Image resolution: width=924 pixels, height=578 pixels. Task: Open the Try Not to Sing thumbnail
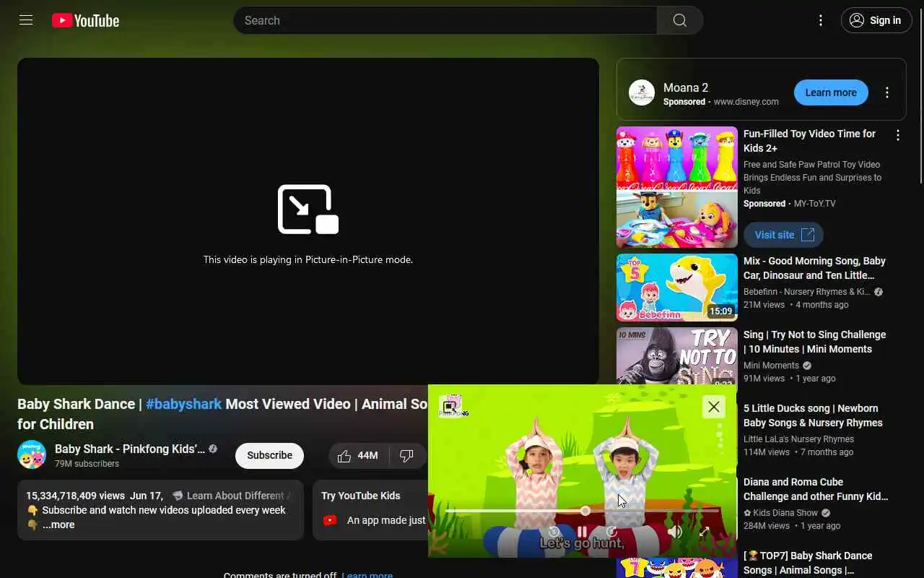coord(677,356)
